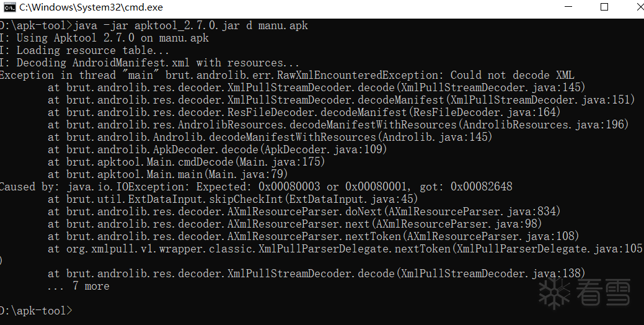Click the ResFileDecoder.decodeManifest stack trace line
Screen dimensions: 644x325
(x=304, y=112)
